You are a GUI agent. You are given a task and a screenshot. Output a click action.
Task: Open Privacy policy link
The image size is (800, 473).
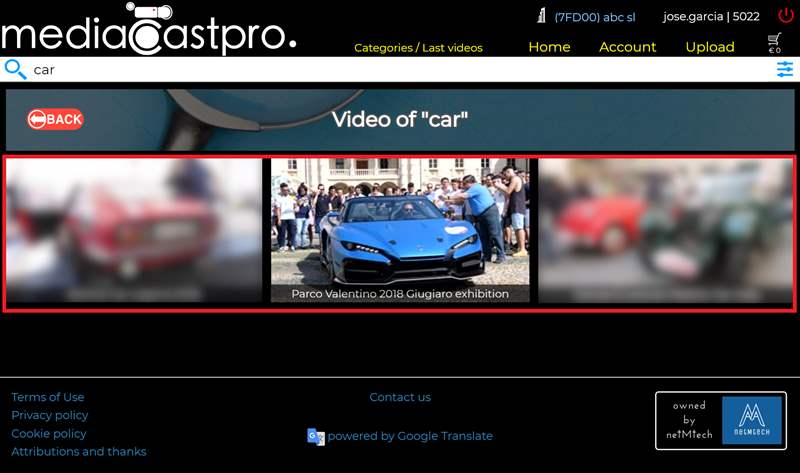[49, 415]
